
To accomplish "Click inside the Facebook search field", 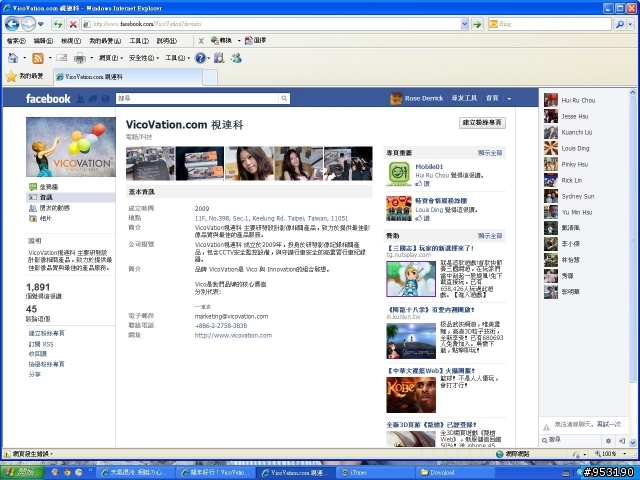I will pyautogui.click(x=198, y=98).
